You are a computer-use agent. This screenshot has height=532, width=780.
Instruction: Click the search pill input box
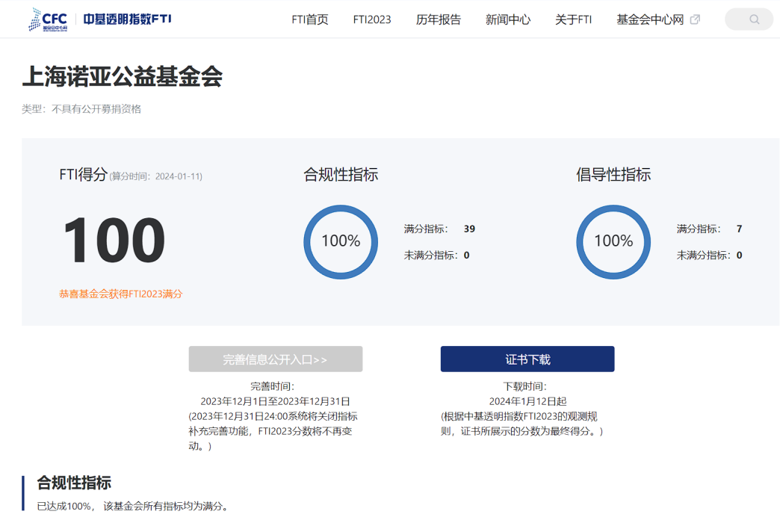(x=749, y=19)
